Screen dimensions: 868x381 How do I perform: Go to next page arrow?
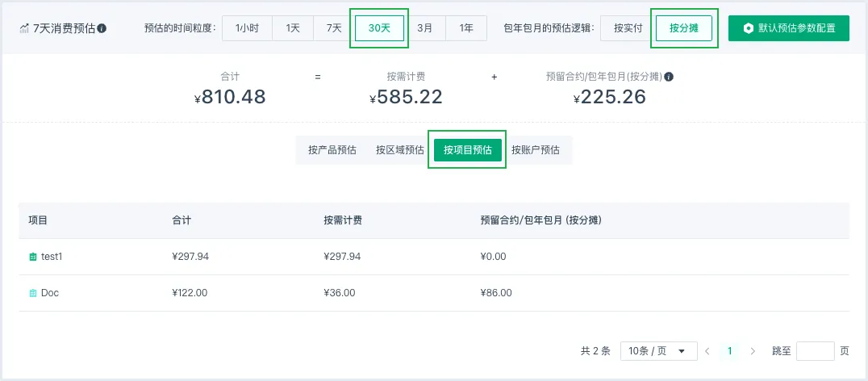coord(753,351)
